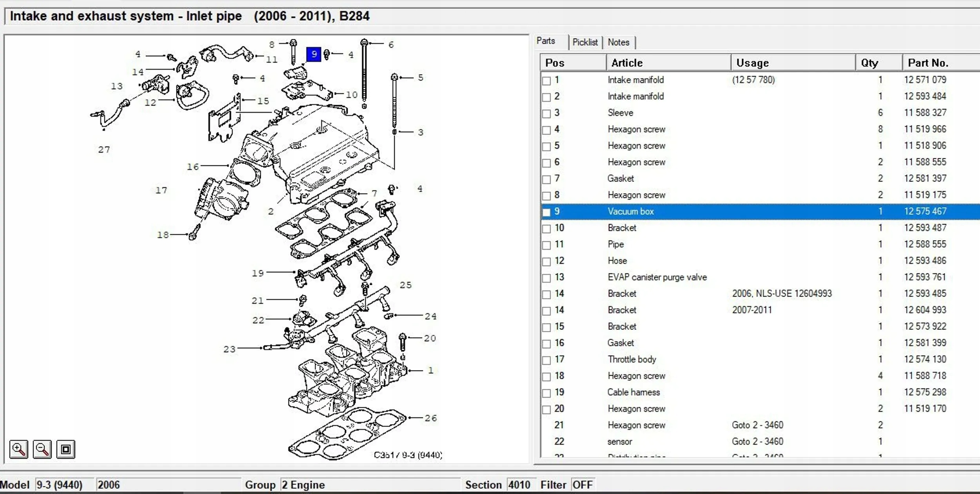The image size is (980, 494).
Task: Select the Parts tab
Action: [x=546, y=41]
